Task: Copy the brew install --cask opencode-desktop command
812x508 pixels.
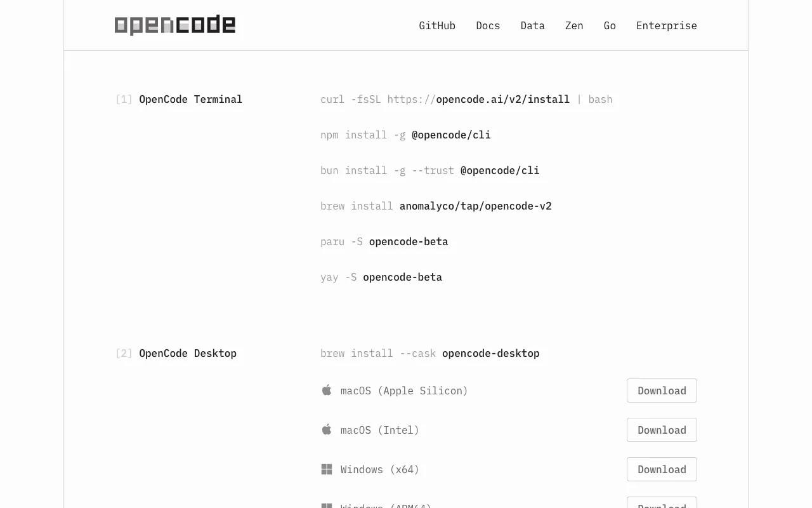Action: pos(430,353)
